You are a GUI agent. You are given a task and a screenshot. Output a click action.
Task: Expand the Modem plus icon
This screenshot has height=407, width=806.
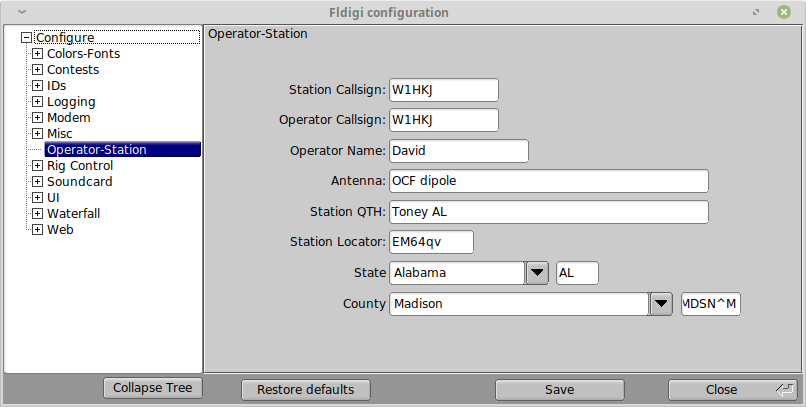38,118
